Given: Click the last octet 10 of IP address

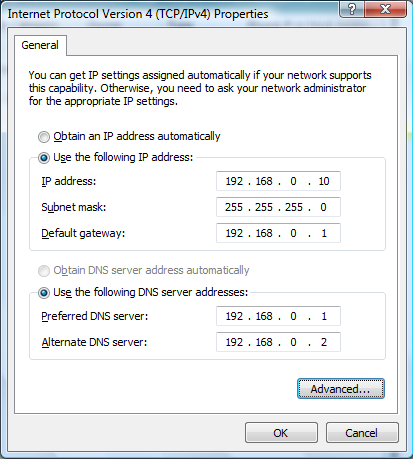Looking at the screenshot, I should coord(324,181).
